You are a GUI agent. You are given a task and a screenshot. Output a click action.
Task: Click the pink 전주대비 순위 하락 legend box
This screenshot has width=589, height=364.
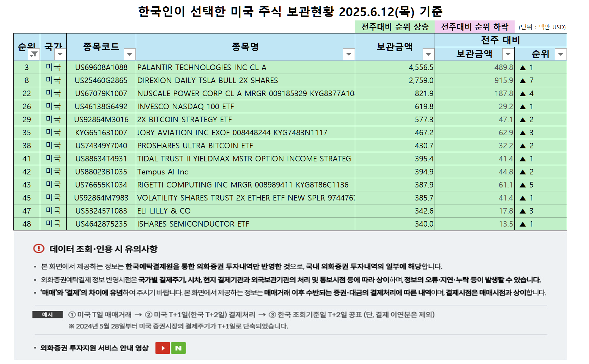pyautogui.click(x=474, y=26)
